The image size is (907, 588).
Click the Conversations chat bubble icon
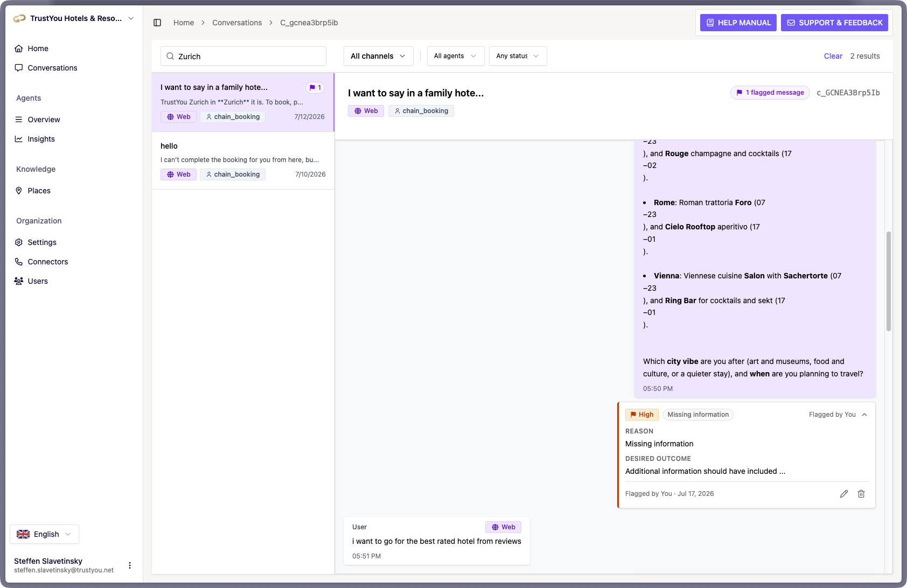tap(19, 68)
